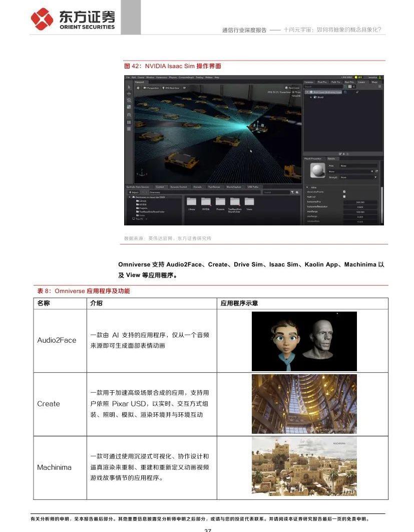Switch to the Console tab
The width and height of the screenshot is (414, 532).
click(198, 187)
